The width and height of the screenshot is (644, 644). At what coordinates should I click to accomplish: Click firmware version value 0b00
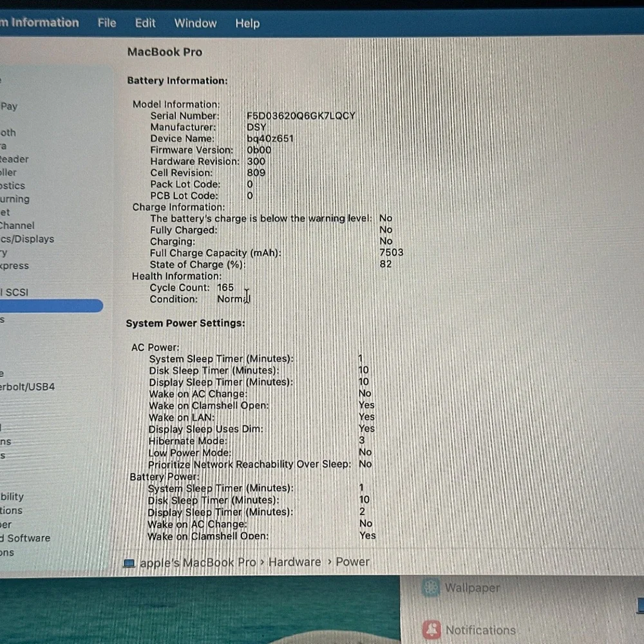pos(259,150)
